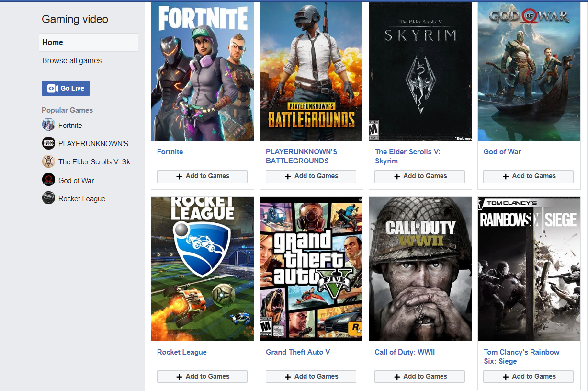Add PLAYERUNKNOWN'S BATTLEGROUNDS to Games
The image size is (588, 391).
(x=311, y=176)
